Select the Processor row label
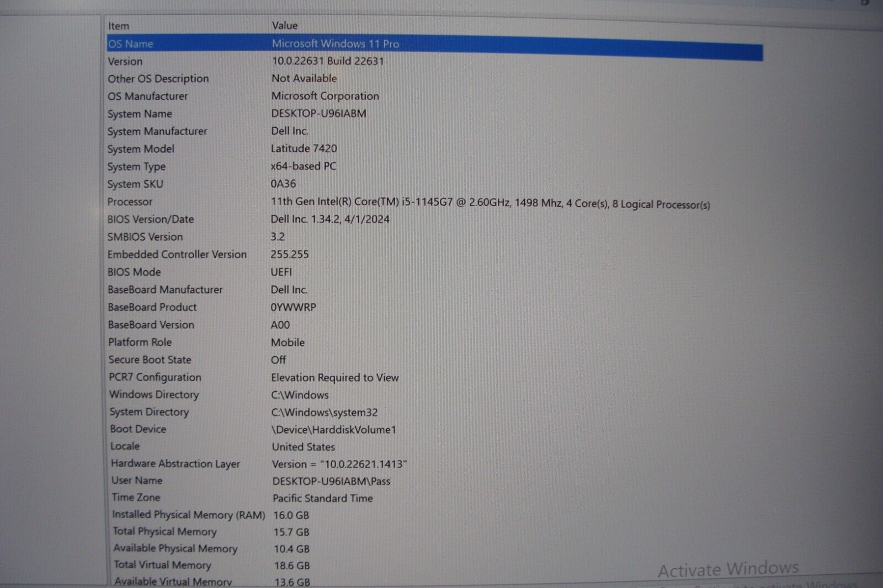 [x=130, y=202]
